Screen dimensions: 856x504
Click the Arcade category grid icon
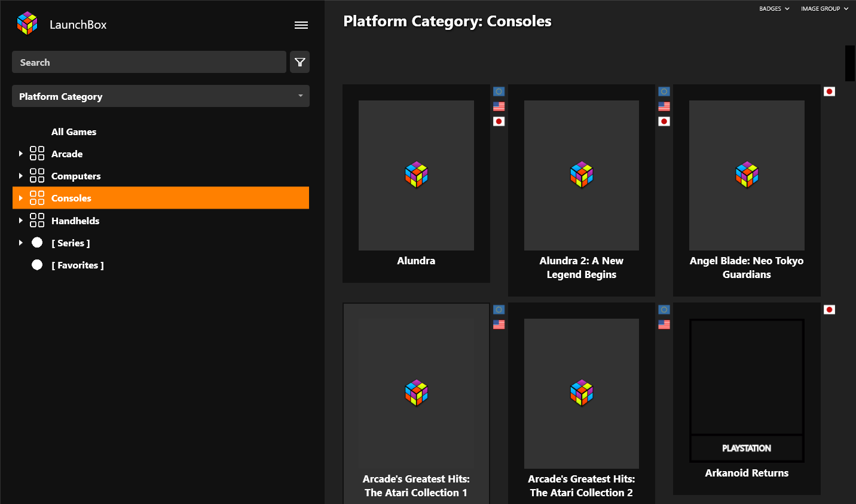(37, 154)
